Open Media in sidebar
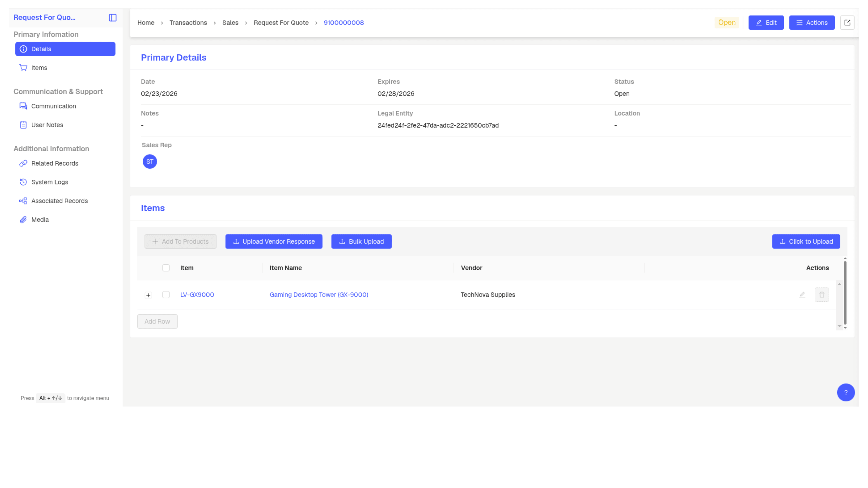This screenshot has width=868, height=488. coord(65,220)
